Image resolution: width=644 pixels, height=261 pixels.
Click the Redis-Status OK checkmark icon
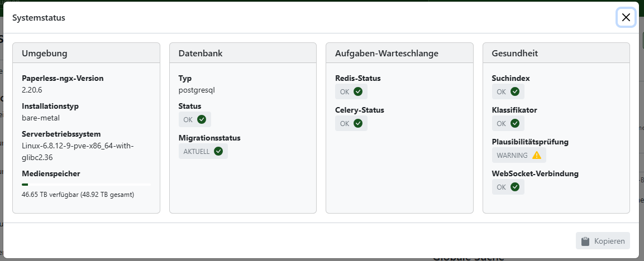click(x=358, y=91)
